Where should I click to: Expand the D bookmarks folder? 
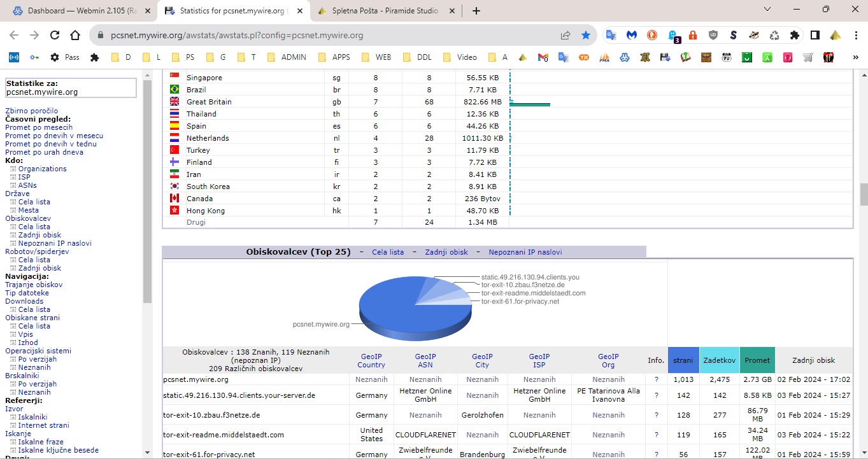pos(121,57)
